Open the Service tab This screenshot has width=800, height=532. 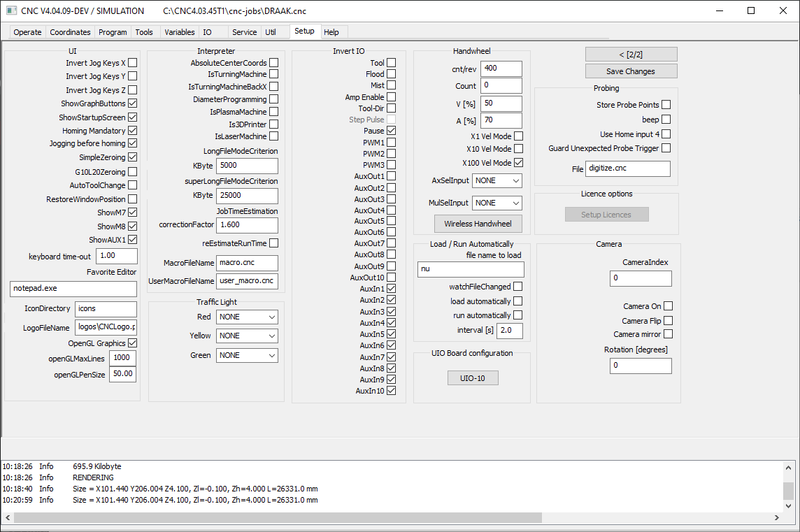244,32
